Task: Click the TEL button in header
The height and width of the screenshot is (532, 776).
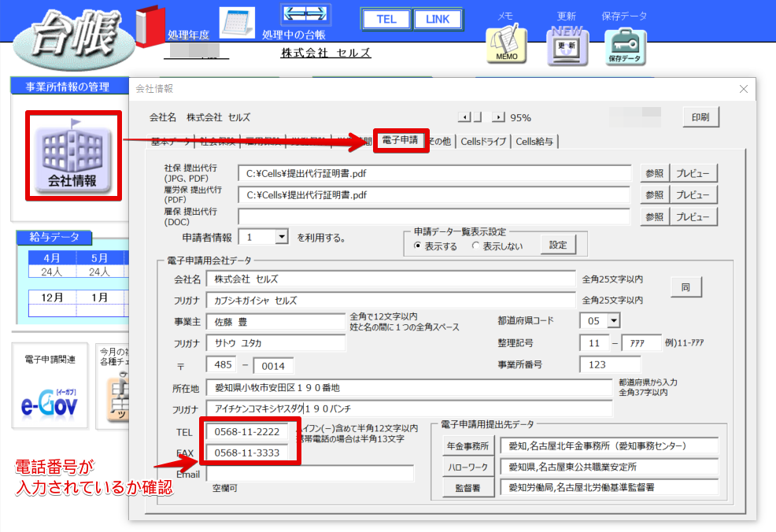Action: coord(386,20)
